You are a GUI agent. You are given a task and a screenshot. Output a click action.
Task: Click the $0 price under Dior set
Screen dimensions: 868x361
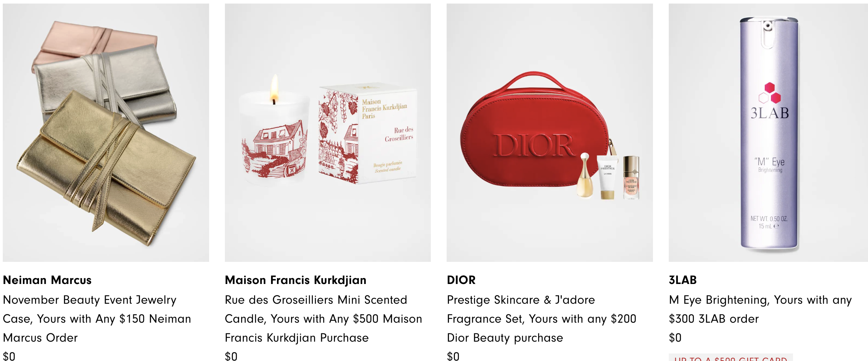point(453,356)
